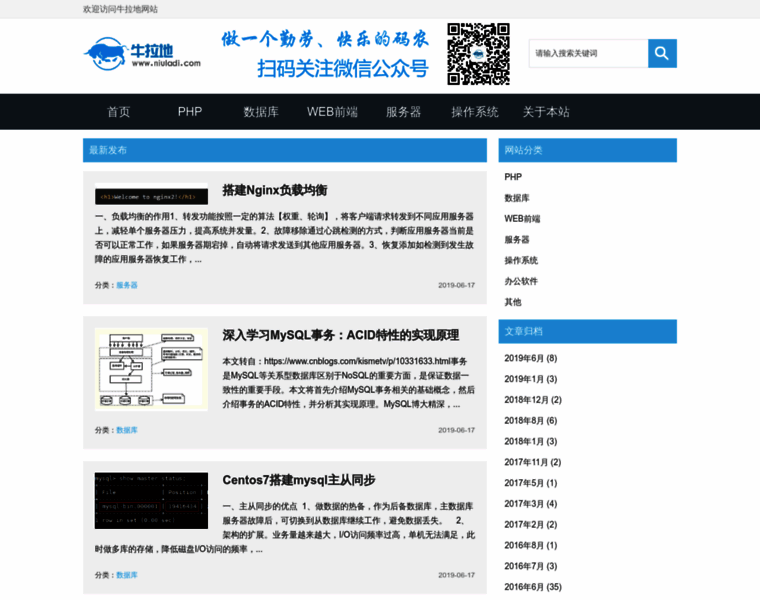This screenshot has height=600, width=760.
Task: Select 操作系统 in the 网站分类 sidebar
Action: tap(521, 260)
